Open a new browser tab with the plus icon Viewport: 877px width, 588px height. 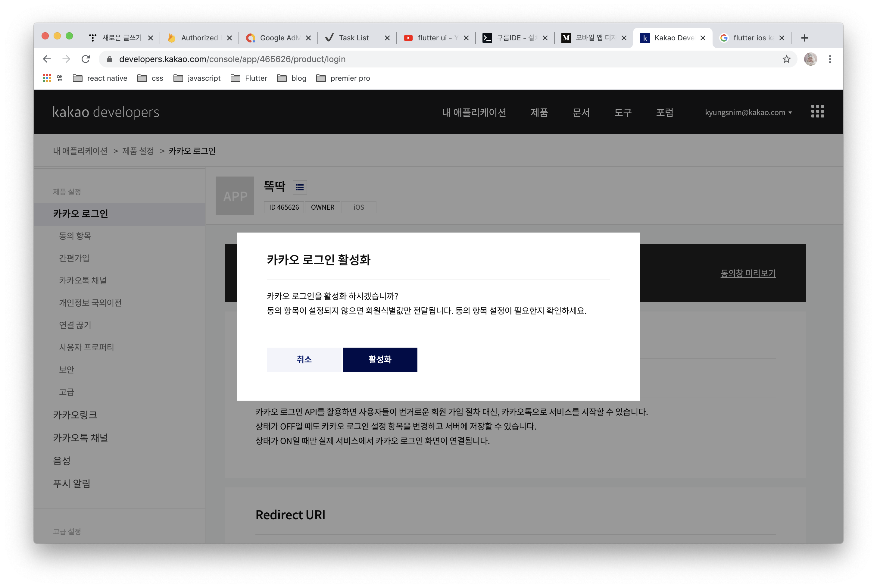click(x=804, y=38)
